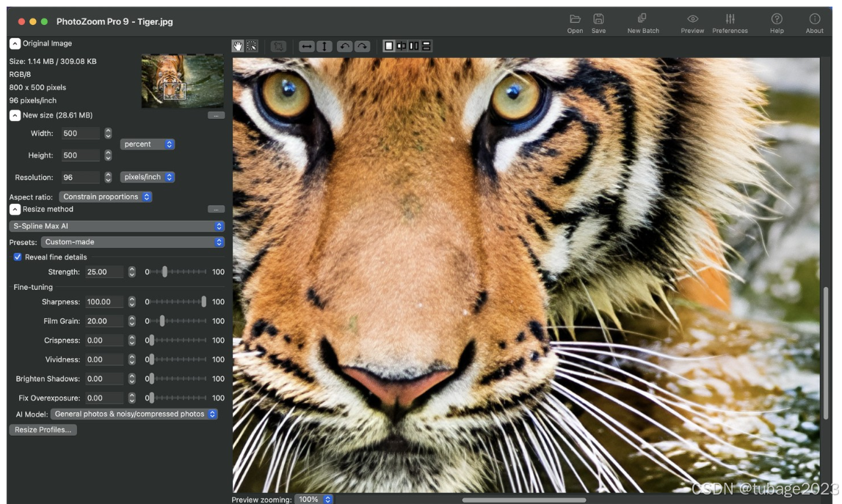Flip the image horizontally

pos(307,46)
